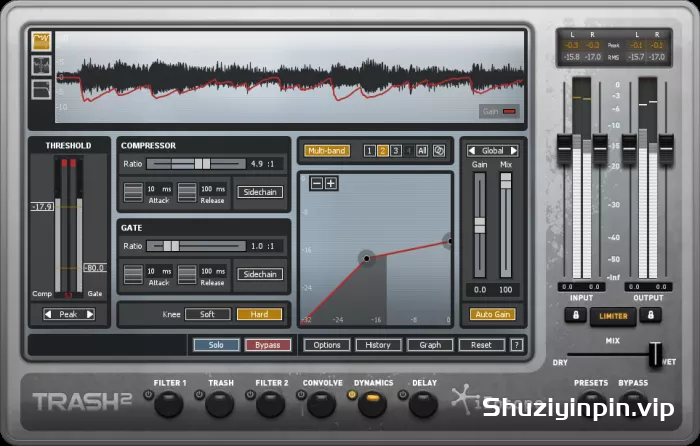
Task: Select the gain trace waveform view icon
Action: (x=41, y=42)
